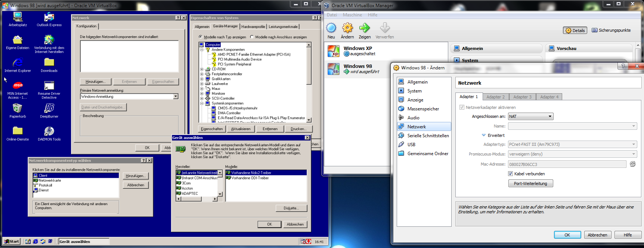This screenshot has width=644, height=248.
Task: Click 'Gerät auswählen' taskbar button
Action: [84, 241]
